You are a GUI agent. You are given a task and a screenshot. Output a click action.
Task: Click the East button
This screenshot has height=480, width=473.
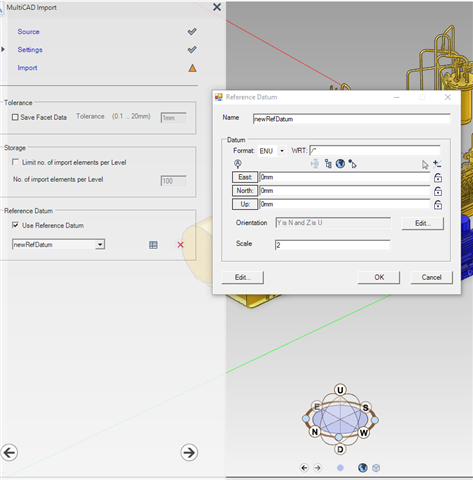tap(245, 177)
